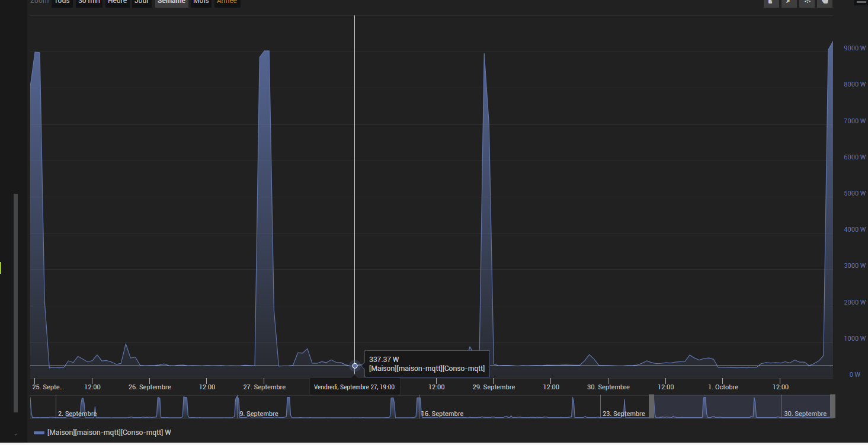This screenshot has width=868, height=445.
Task: Click the 29. Septembre date label
Action: click(x=494, y=387)
